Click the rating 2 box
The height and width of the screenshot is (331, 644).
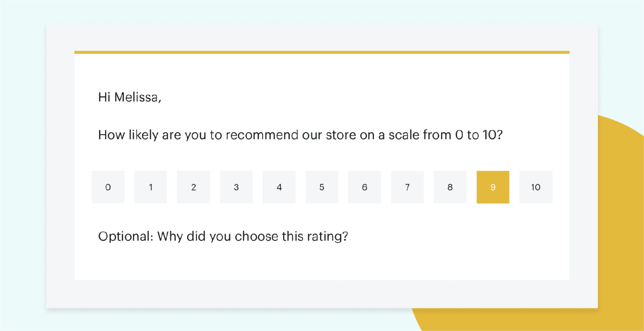coord(193,187)
